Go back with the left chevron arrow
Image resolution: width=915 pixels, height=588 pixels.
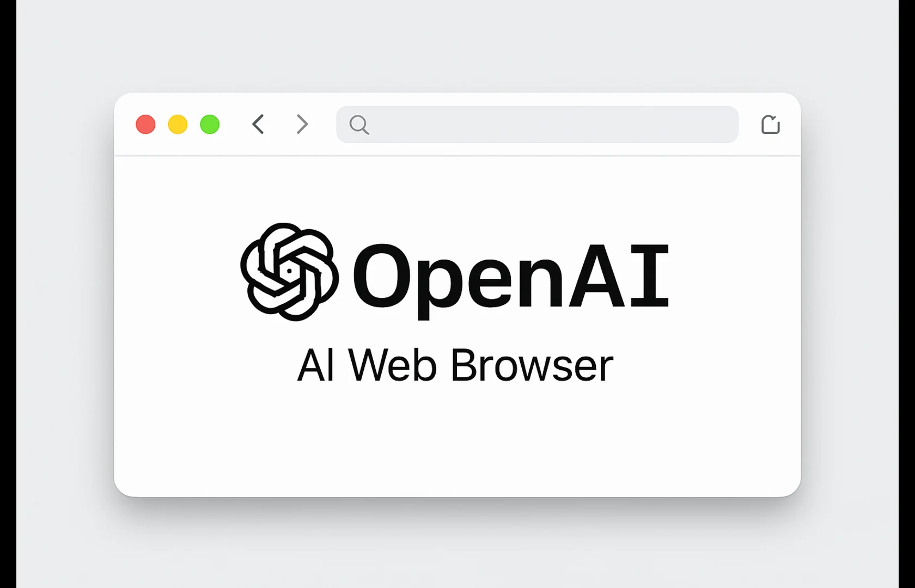[258, 124]
